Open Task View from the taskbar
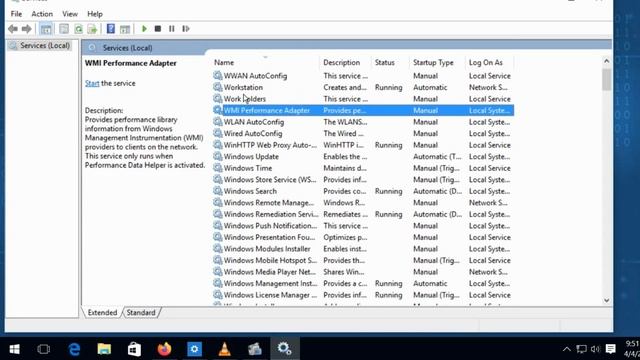This screenshot has height=360, width=640. 44,349
